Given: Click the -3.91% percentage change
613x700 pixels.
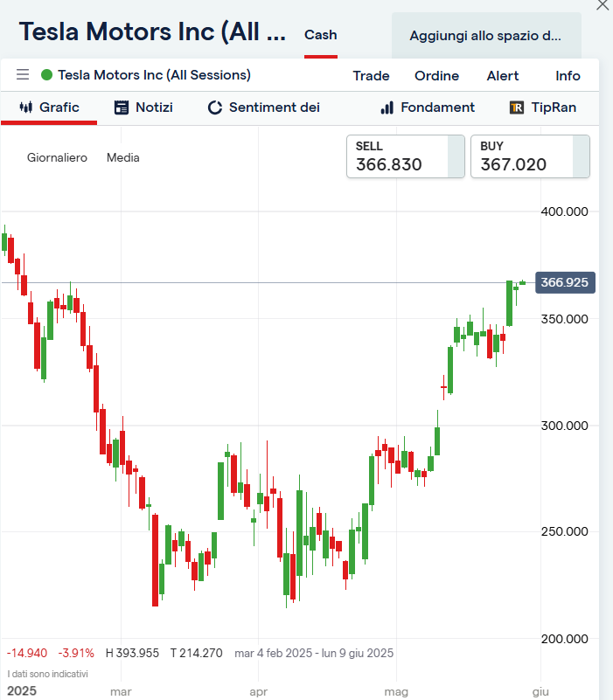Looking at the screenshot, I should tap(76, 653).
